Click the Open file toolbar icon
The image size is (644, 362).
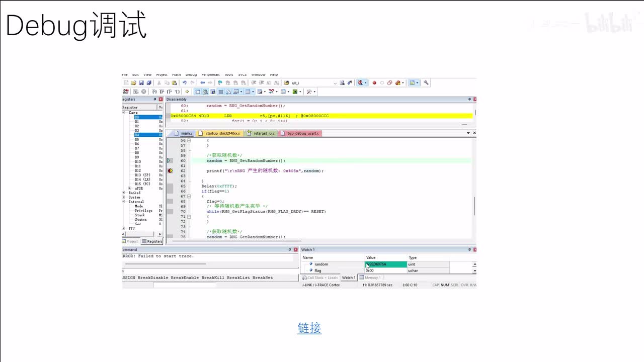click(133, 82)
